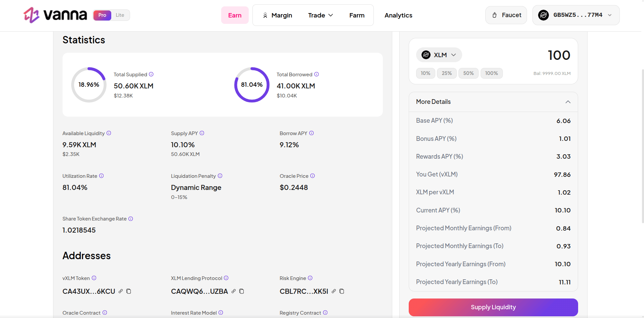The width and height of the screenshot is (644, 318).
Task: Copy Risk Engine address CBL7RC...XK5I
Action: coord(342,291)
